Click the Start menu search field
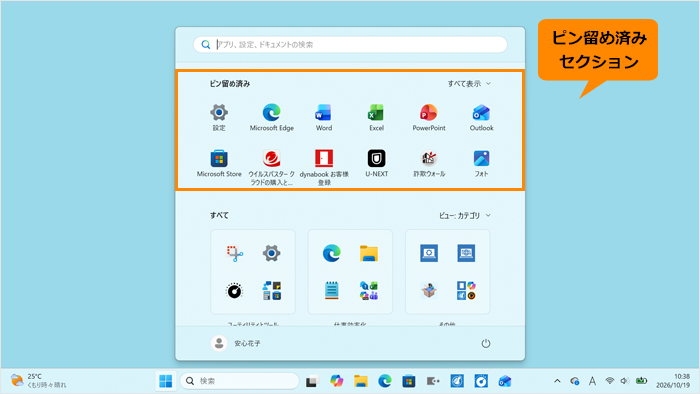This screenshot has height=394, width=700. click(350, 45)
